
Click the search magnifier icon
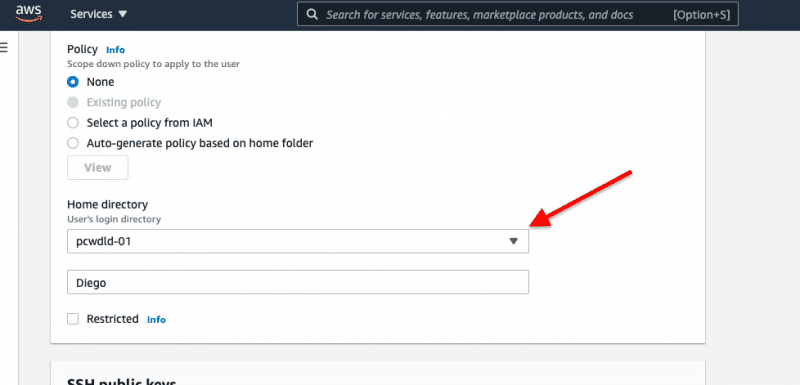coord(312,14)
